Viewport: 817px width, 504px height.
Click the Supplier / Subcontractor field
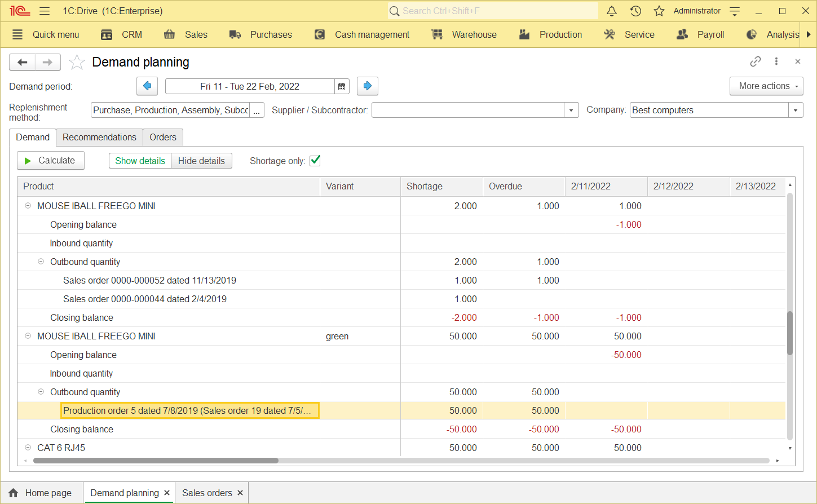click(468, 110)
